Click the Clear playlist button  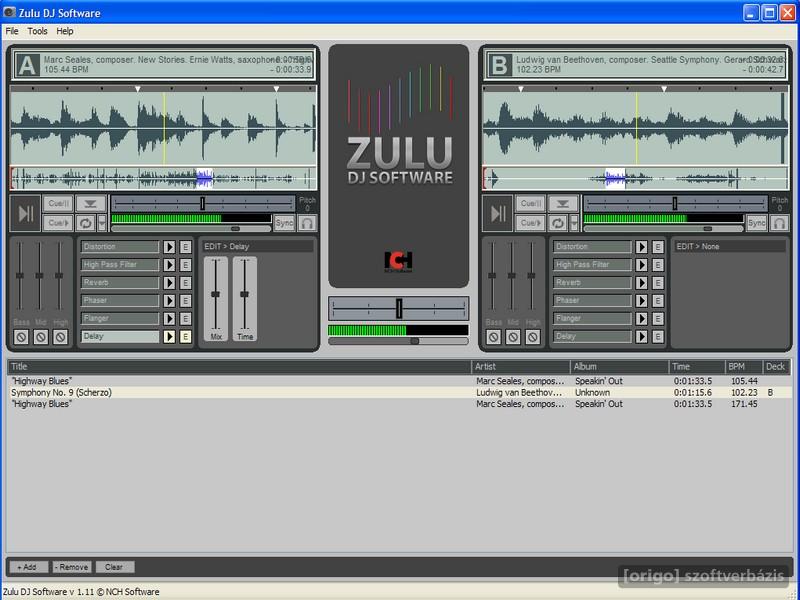[x=115, y=567]
